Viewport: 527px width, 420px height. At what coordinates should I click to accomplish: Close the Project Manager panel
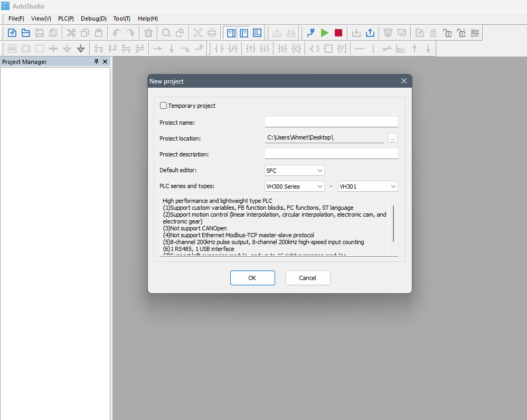tap(105, 62)
